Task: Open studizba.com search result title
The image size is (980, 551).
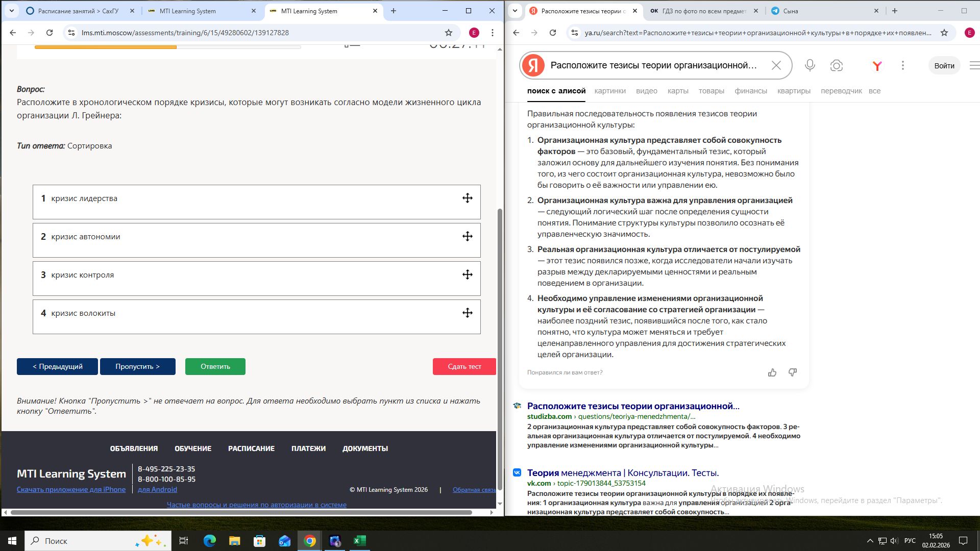Action: (x=633, y=406)
